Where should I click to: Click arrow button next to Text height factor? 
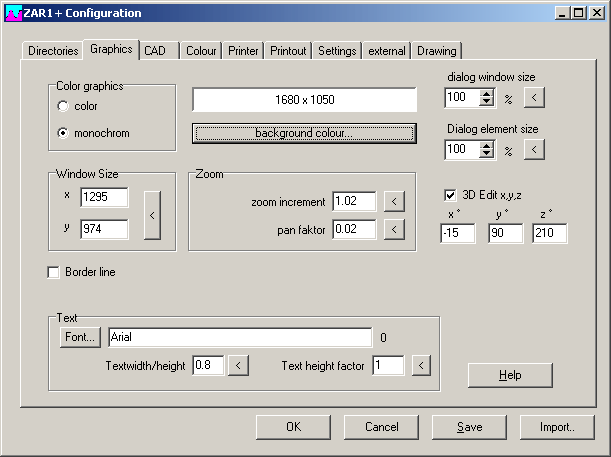(421, 366)
